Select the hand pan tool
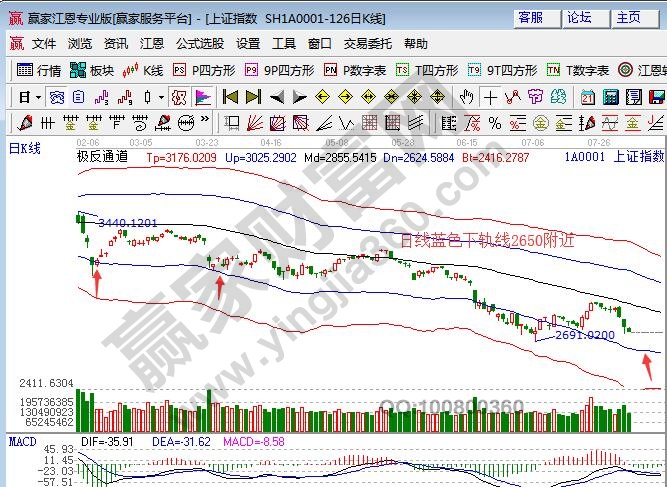This screenshot has width=667, height=487. [x=467, y=97]
